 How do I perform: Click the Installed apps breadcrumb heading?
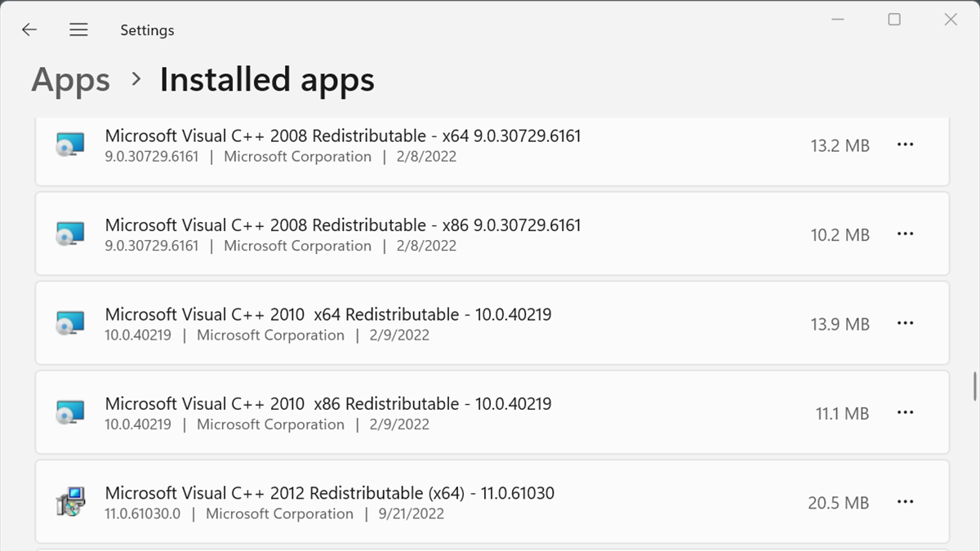tap(267, 80)
